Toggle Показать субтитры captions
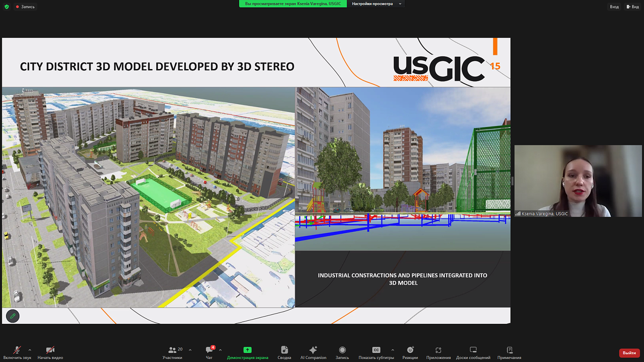This screenshot has height=362, width=644. pyautogui.click(x=376, y=353)
